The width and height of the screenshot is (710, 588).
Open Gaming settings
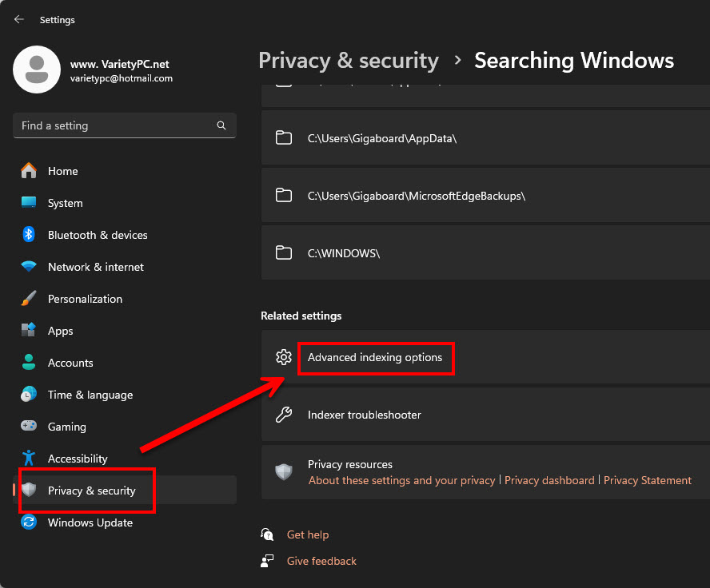[x=125, y=427]
